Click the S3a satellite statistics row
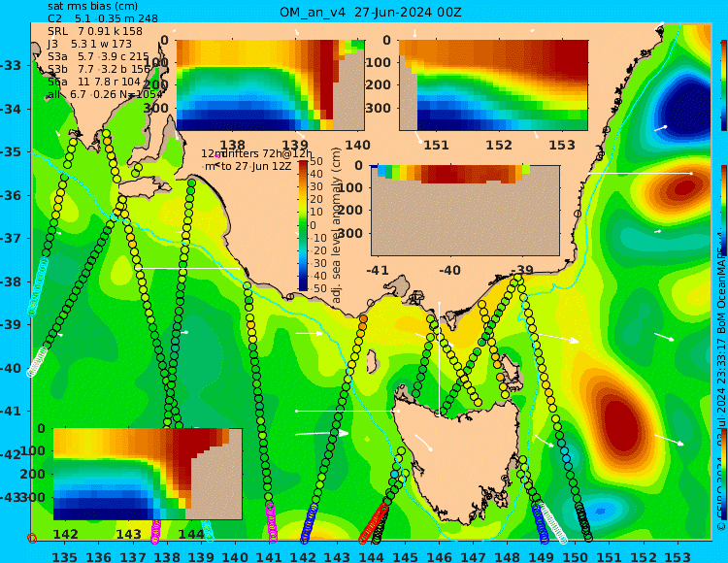 [x=98, y=56]
